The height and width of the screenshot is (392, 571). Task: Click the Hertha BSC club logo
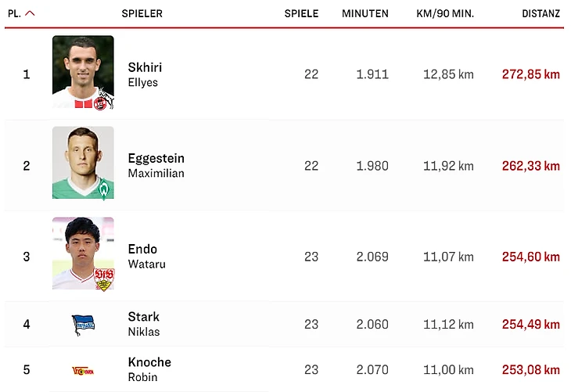pos(83,324)
